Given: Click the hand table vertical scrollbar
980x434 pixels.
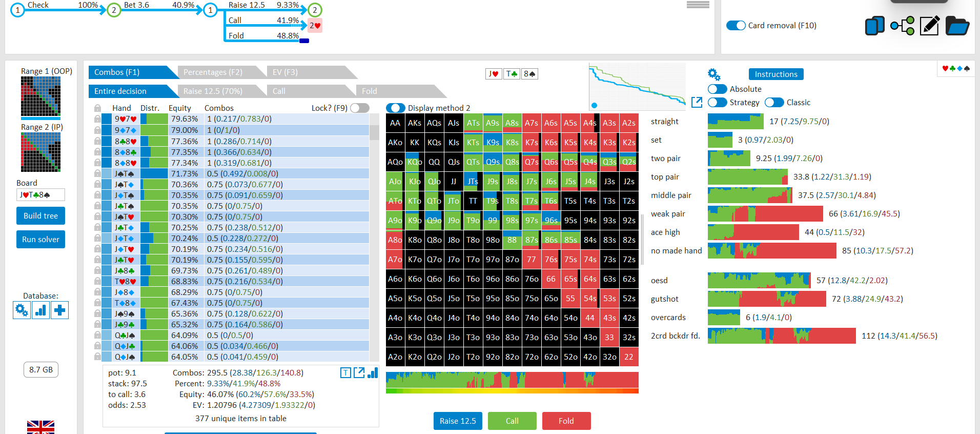Looking at the screenshot, I should 374,238.
